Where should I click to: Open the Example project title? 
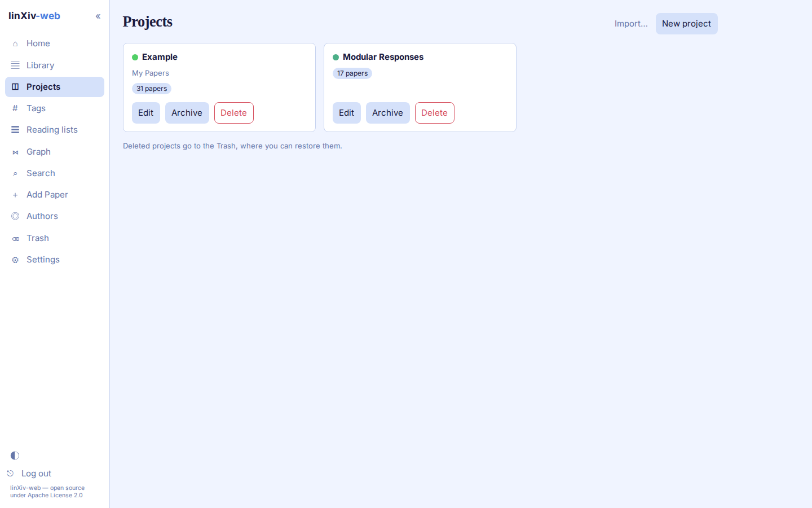pos(160,57)
